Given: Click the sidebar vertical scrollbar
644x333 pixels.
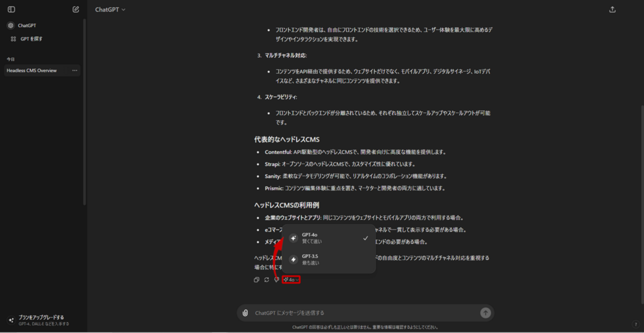Looking at the screenshot, I should (x=85, y=112).
